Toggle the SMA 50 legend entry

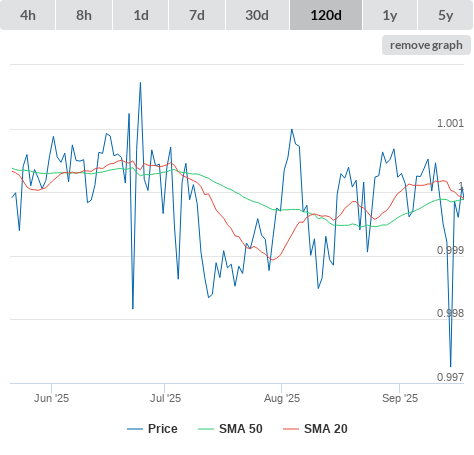[230, 429]
